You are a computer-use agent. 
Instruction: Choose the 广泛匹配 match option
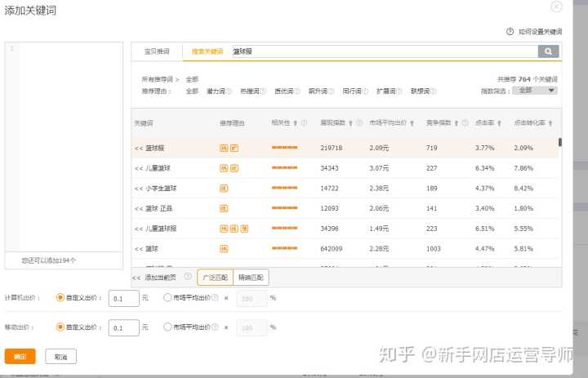(216, 278)
